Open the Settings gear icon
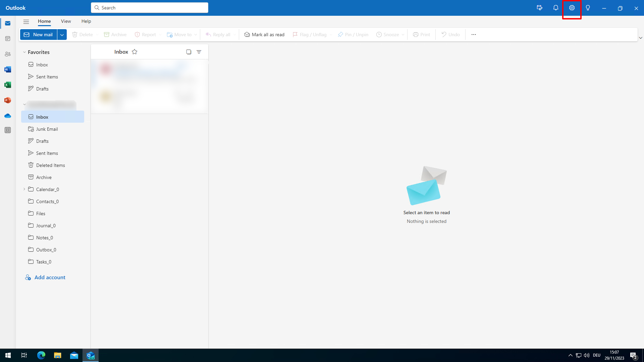The height and width of the screenshot is (362, 644). (572, 8)
